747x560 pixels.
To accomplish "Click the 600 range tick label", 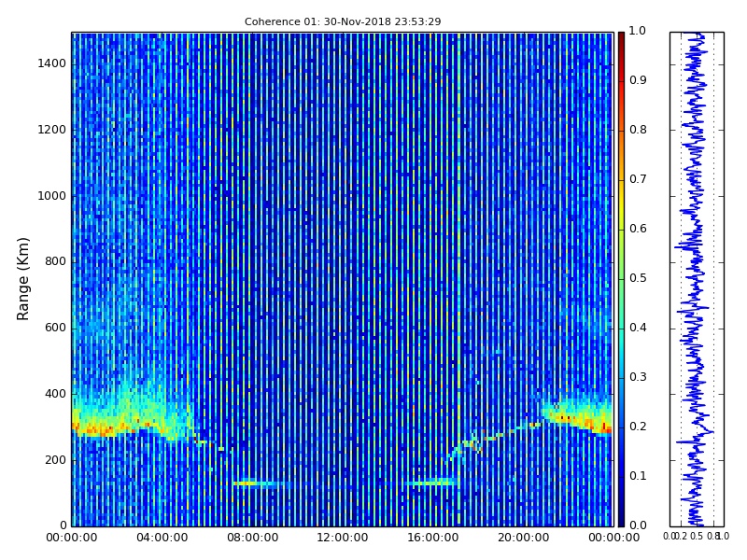I will pyautogui.click(x=55, y=328).
